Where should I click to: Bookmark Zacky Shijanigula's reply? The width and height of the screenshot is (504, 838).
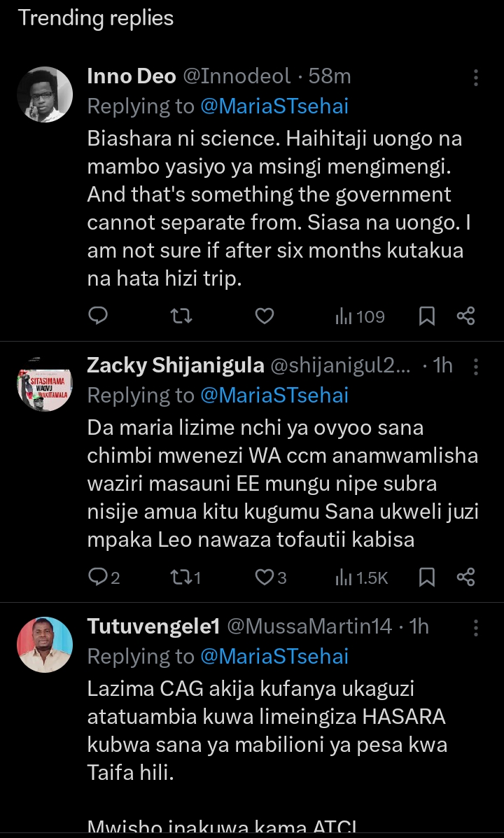[426, 577]
